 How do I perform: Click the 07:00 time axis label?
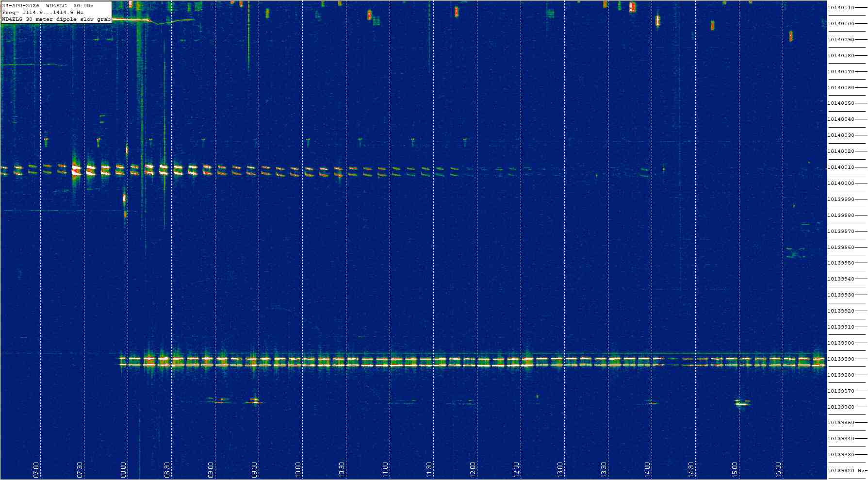pyautogui.click(x=36, y=470)
